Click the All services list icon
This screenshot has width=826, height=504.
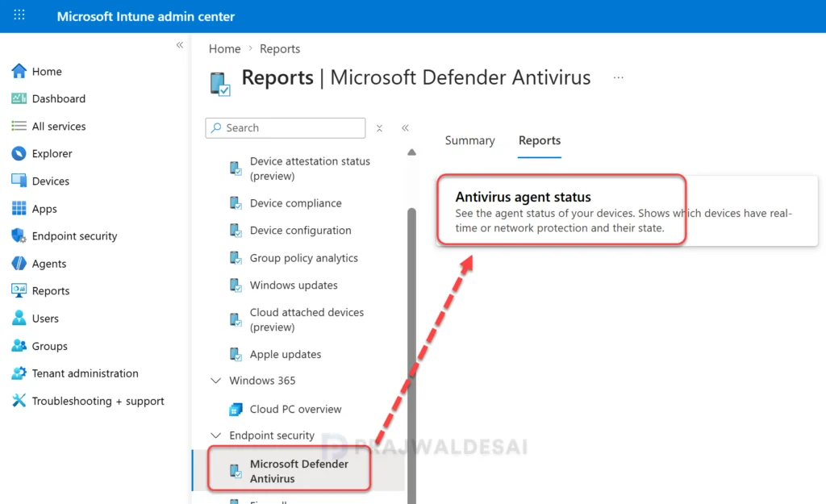(x=19, y=126)
